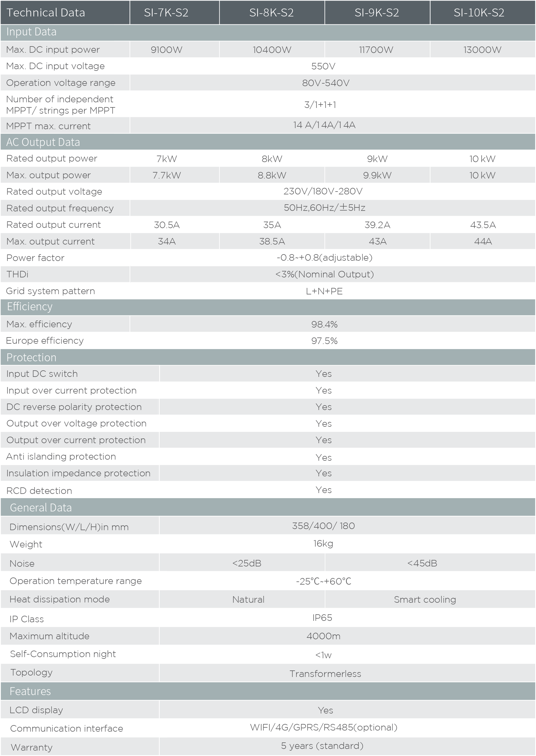Image resolution: width=536 pixels, height=756 pixels.
Task: Select the Transformerless topology value
Action: [325, 674]
